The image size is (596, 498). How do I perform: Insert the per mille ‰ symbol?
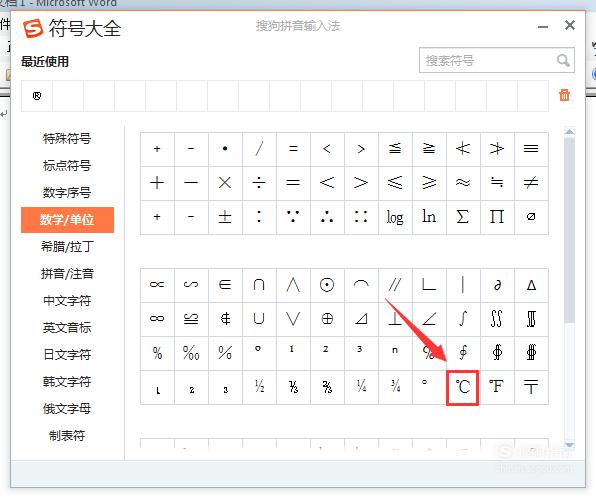[x=191, y=353]
